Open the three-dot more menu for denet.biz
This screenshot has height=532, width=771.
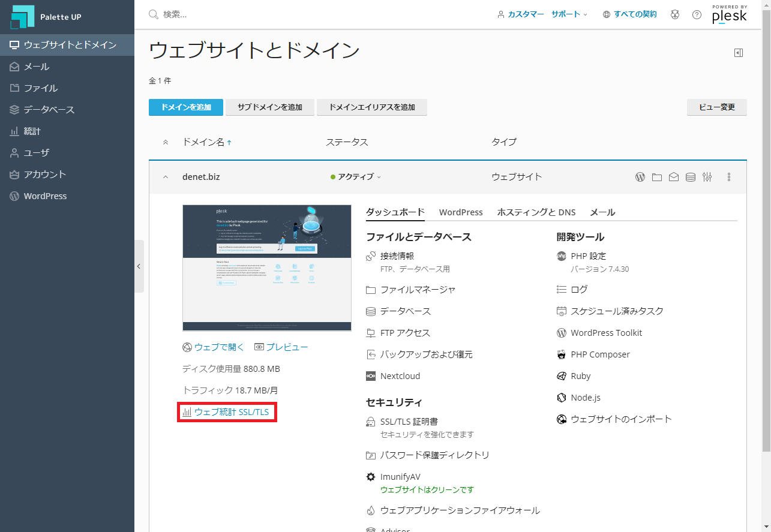729,177
